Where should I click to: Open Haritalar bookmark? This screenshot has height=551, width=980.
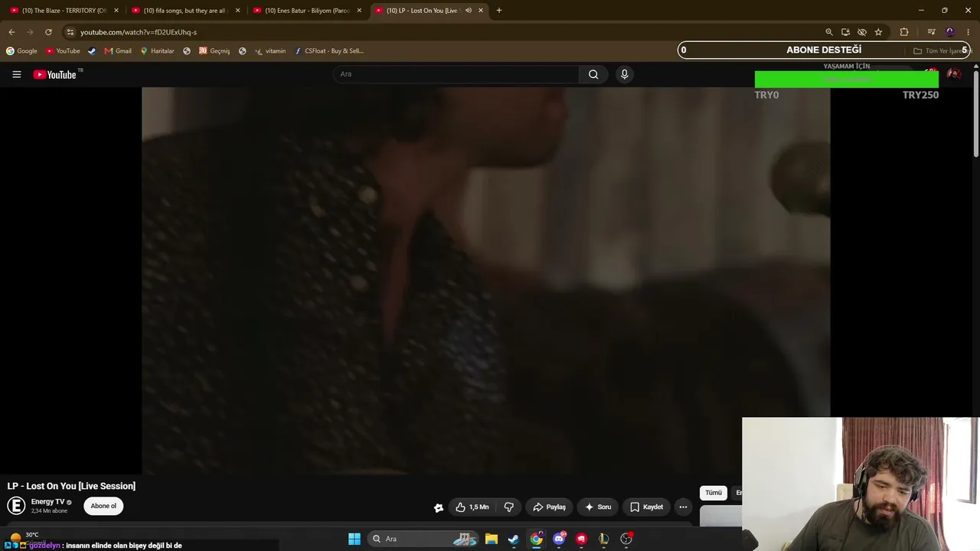click(x=157, y=51)
